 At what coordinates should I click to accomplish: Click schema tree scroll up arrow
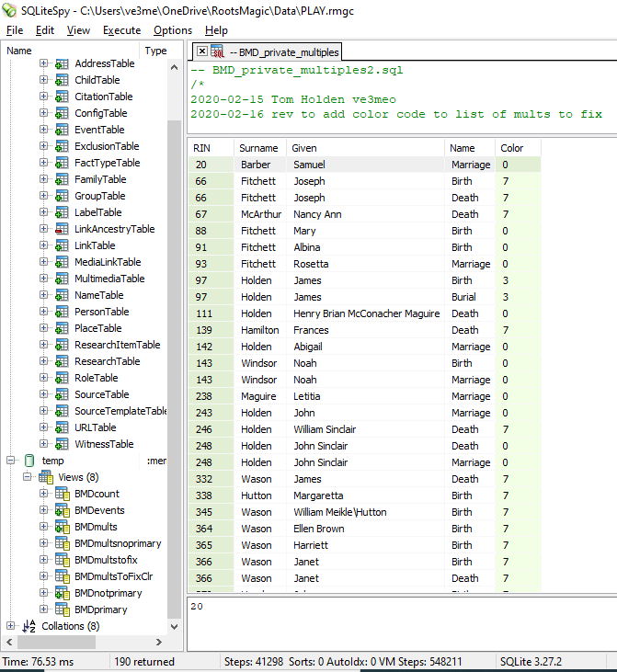(x=174, y=67)
